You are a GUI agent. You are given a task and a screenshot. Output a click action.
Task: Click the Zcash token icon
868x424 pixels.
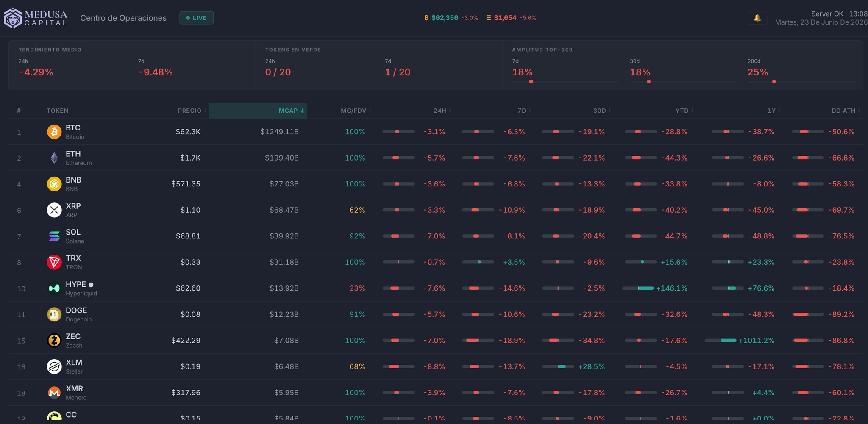[54, 340]
